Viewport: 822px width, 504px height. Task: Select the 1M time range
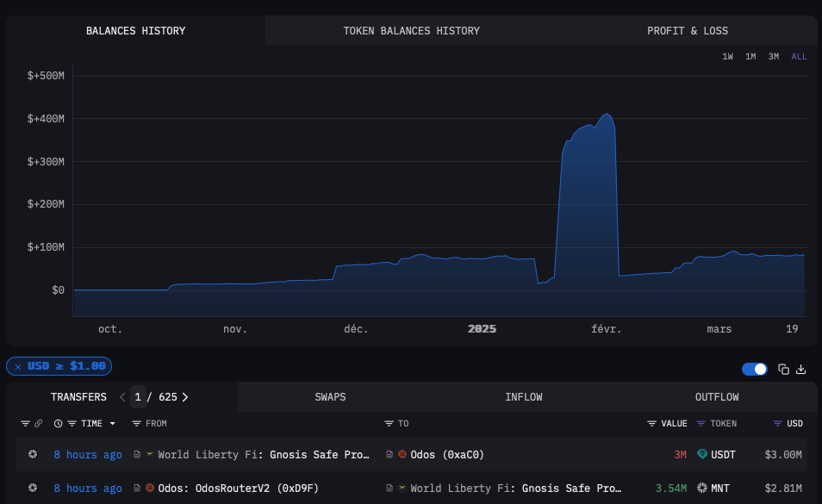tap(750, 57)
